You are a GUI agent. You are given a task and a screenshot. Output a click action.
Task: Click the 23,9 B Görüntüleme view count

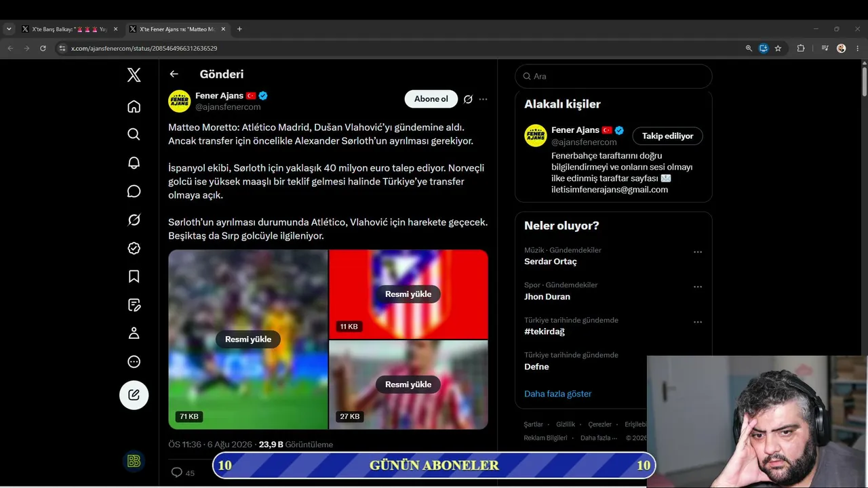(296, 445)
